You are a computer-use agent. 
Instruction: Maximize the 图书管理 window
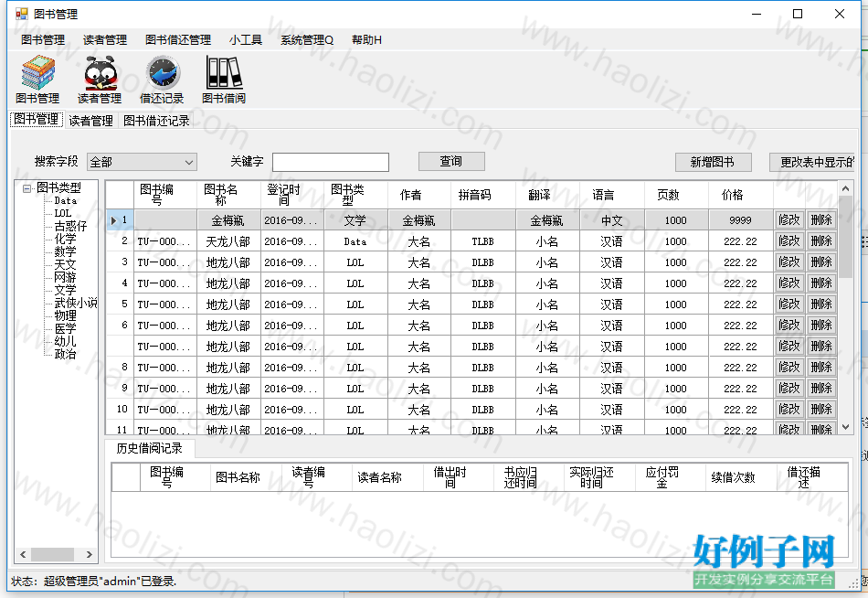click(798, 14)
